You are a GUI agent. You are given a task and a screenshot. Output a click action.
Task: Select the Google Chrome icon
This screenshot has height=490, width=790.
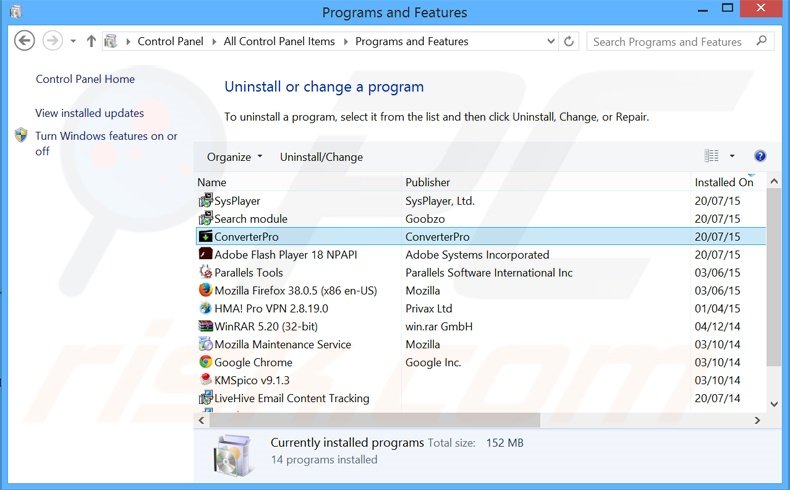point(206,362)
